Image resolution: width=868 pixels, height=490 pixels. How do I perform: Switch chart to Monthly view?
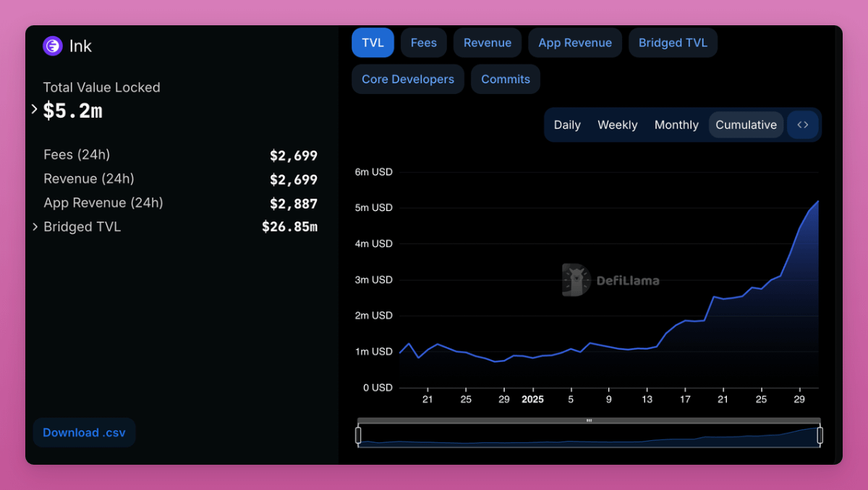click(676, 125)
